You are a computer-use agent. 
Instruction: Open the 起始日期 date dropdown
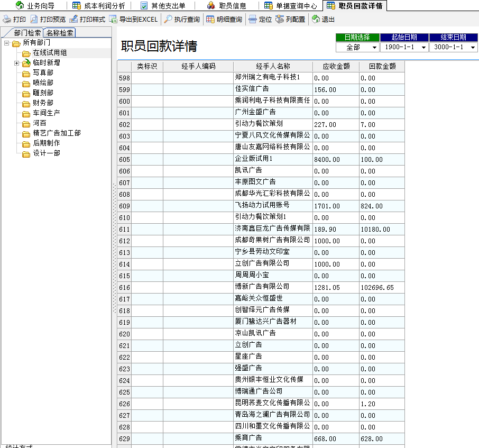click(x=423, y=48)
